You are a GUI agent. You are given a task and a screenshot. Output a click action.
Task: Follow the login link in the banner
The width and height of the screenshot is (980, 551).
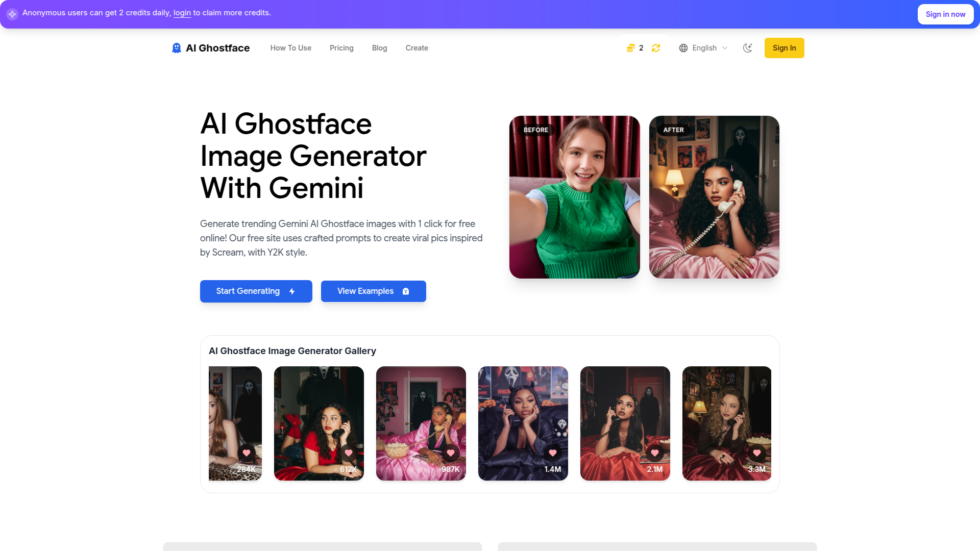(182, 13)
